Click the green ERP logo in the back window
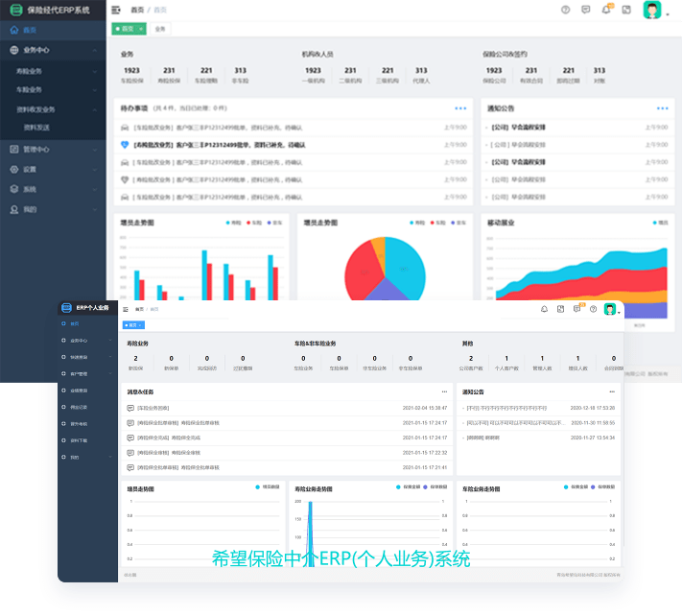The width and height of the screenshot is (682, 616). 16,10
